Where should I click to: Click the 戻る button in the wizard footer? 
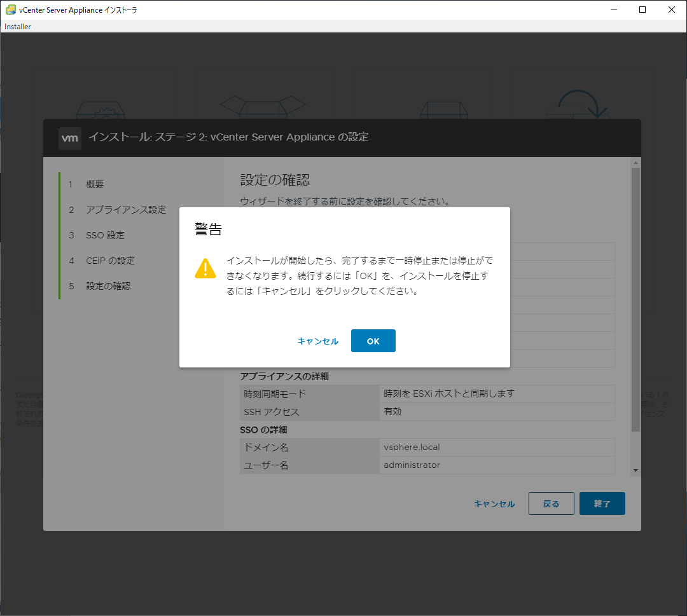[x=551, y=503]
